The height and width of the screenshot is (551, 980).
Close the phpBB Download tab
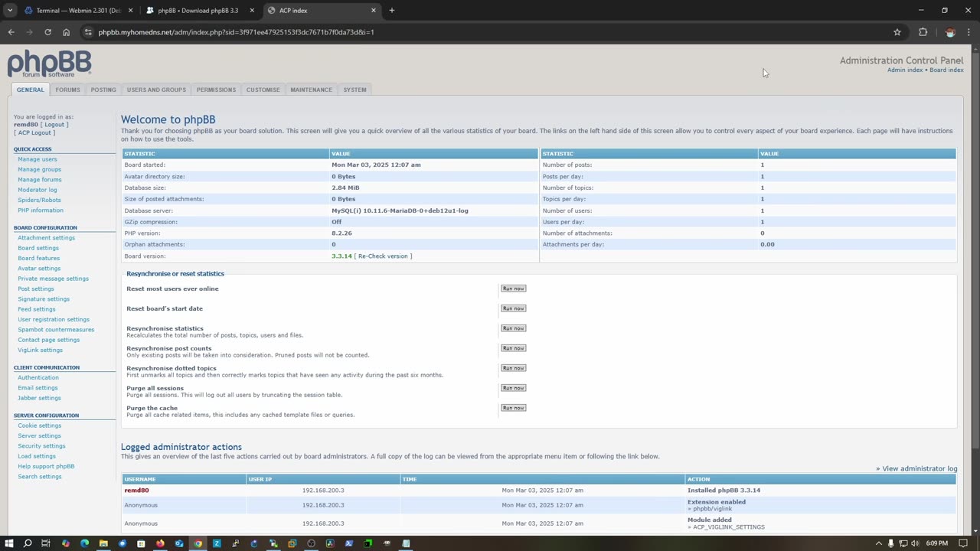pyautogui.click(x=252, y=11)
